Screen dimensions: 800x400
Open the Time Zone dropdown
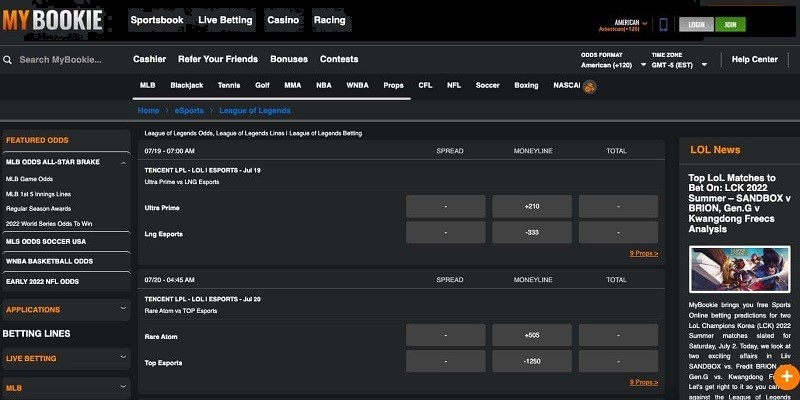coord(679,65)
